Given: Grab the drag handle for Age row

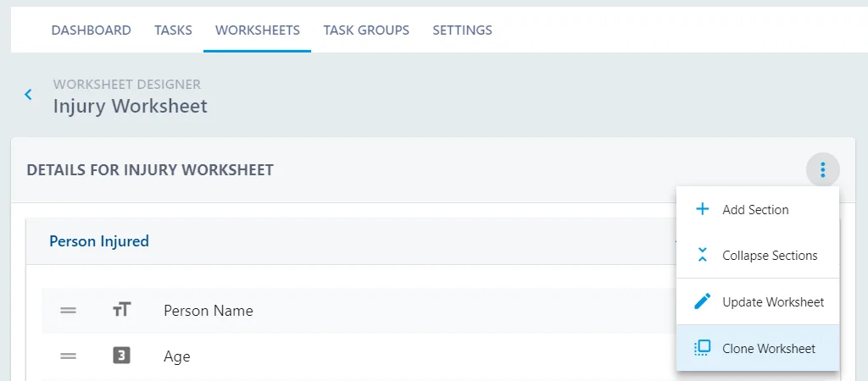Looking at the screenshot, I should 68,356.
